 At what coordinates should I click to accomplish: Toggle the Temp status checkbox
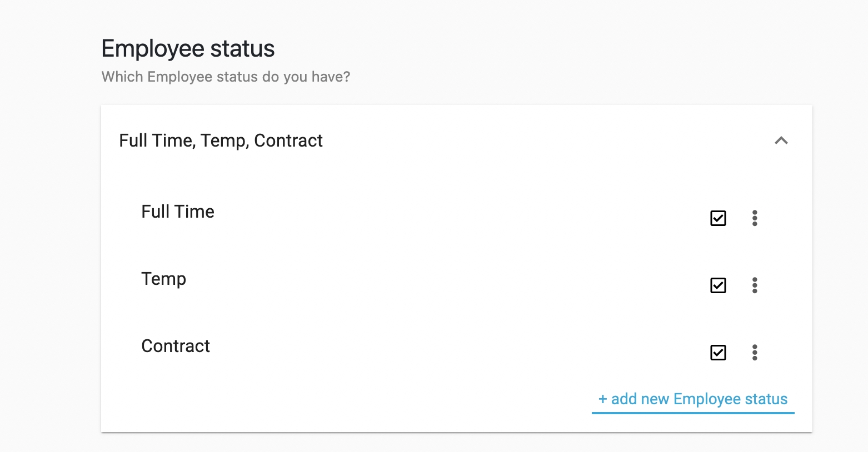(718, 285)
